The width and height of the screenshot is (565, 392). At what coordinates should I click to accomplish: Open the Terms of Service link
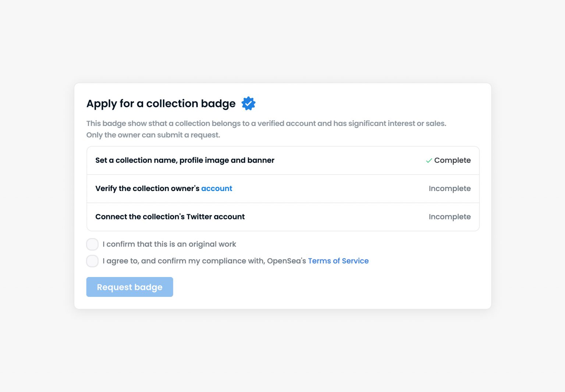[338, 261]
